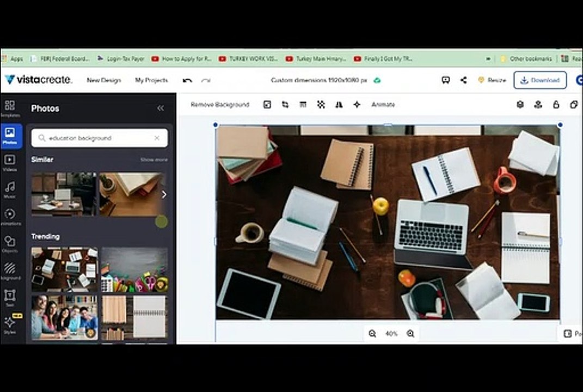
Task: Open the Other bookmarks folder
Action: 526,59
